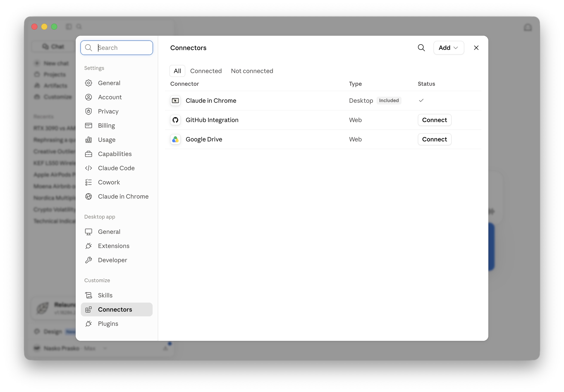564x392 pixels.
Task: Switch to the Not connected tab
Action: pos(252,71)
